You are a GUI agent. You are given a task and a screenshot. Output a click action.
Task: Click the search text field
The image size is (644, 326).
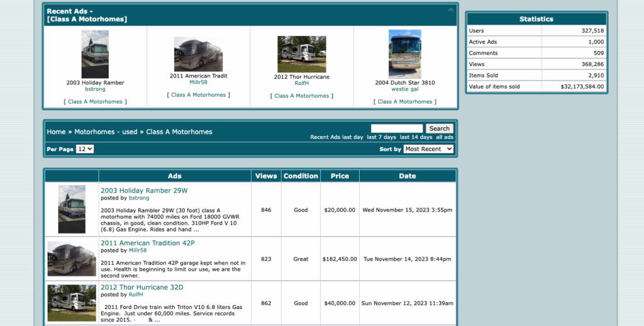pyautogui.click(x=396, y=128)
